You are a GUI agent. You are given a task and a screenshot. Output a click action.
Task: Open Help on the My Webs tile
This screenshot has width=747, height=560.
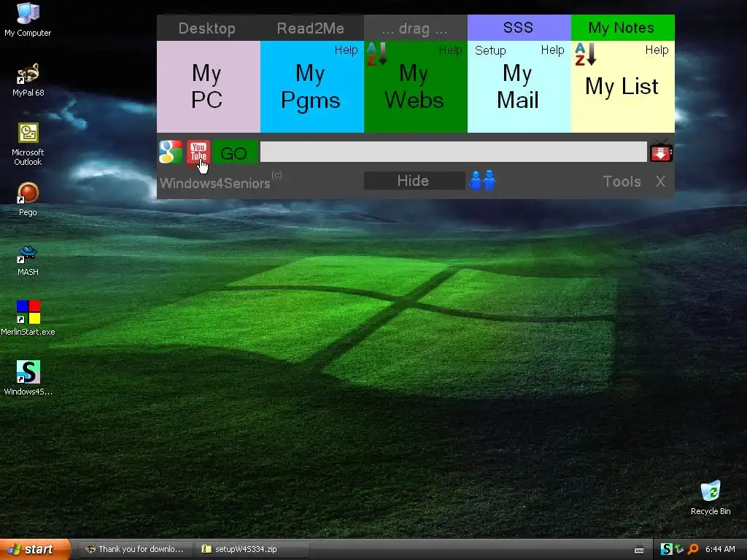(x=450, y=50)
